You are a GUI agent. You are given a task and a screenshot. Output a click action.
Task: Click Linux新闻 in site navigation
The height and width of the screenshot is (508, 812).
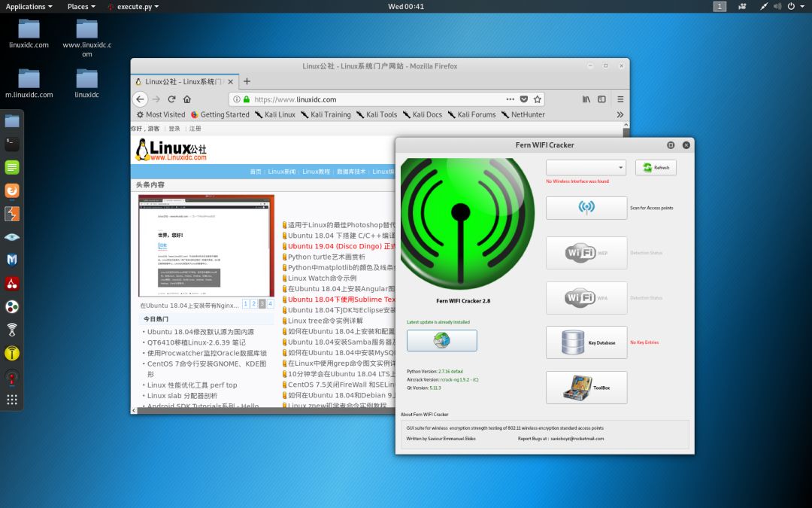tap(282, 172)
